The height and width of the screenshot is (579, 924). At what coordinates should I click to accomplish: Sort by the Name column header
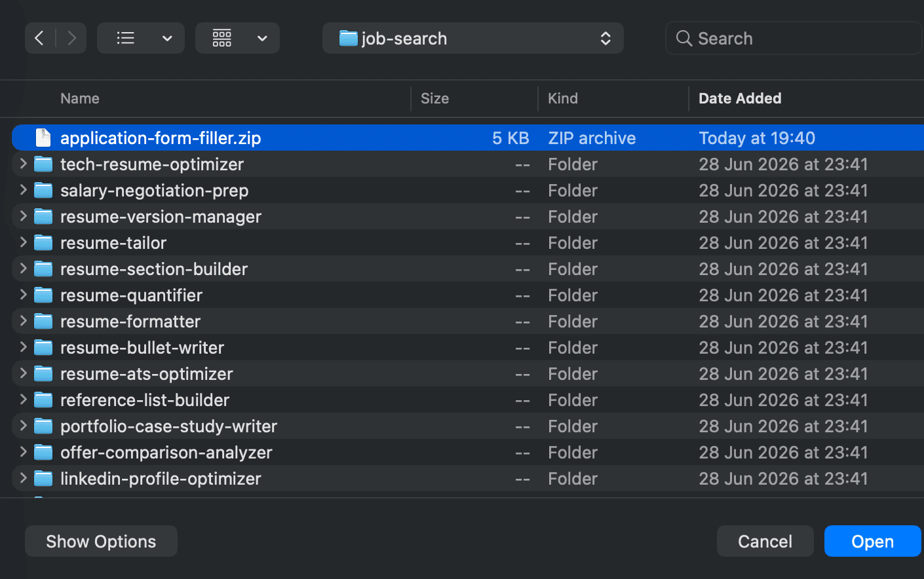80,98
